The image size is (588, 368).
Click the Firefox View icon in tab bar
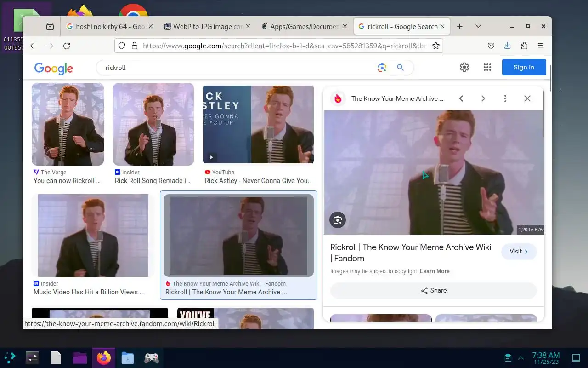[50, 27]
